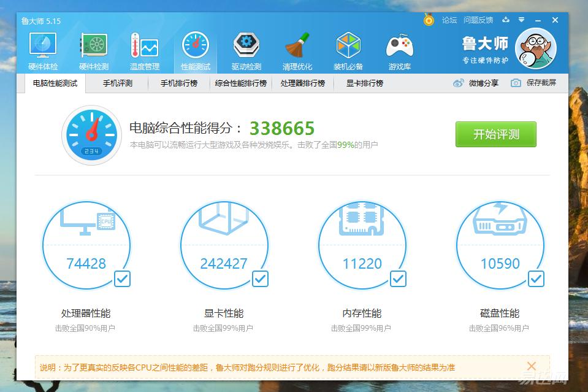The width and height of the screenshot is (588, 392).
Task: Open the 清理优化 cleanup broom icon
Action: coord(297,44)
